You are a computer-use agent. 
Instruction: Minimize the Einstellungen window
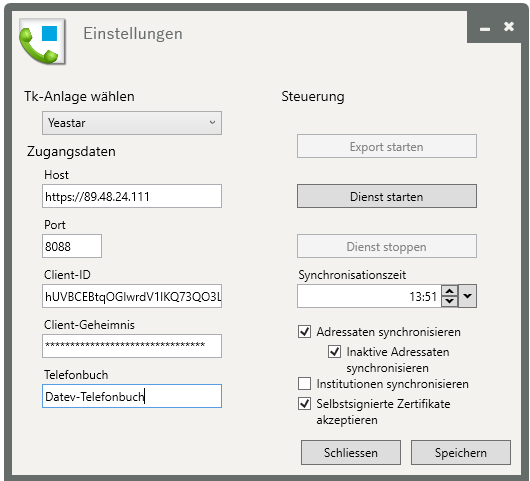click(485, 29)
